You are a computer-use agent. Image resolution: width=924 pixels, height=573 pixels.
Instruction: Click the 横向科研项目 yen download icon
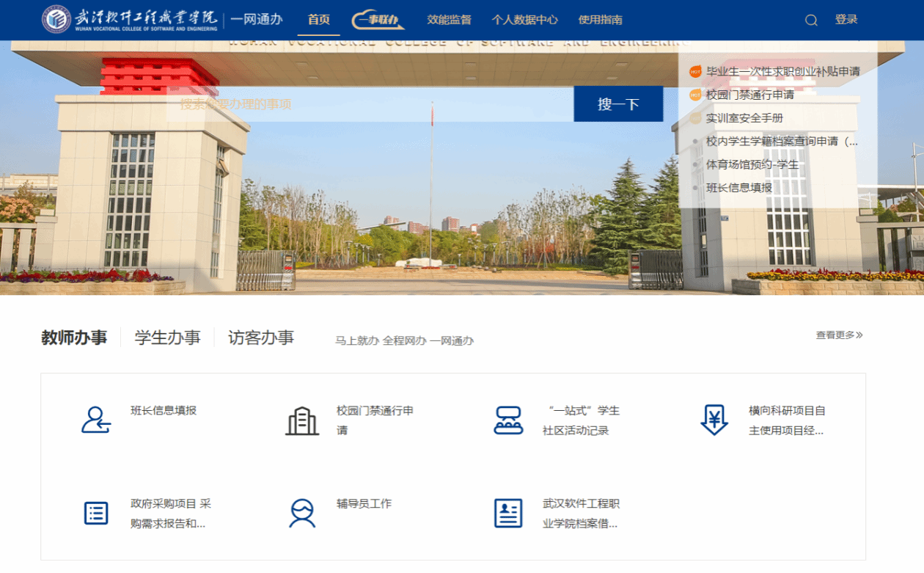(714, 420)
